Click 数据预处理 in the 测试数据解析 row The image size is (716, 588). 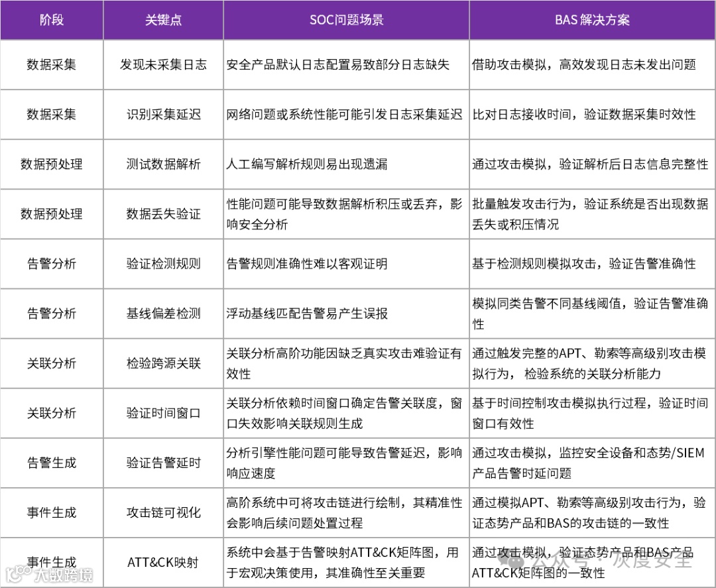52,164
